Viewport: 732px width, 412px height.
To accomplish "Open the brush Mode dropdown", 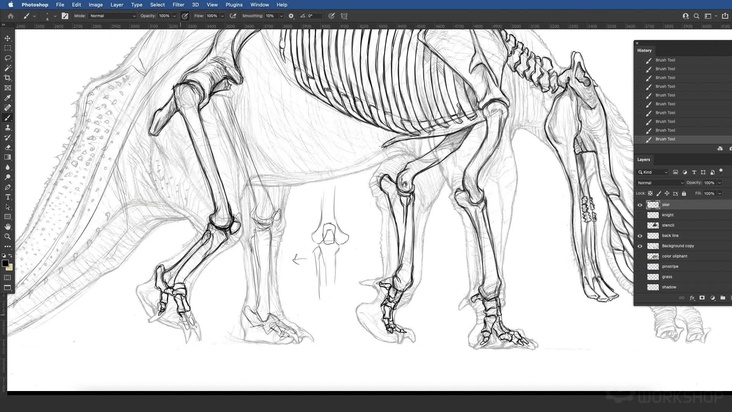I will tap(113, 16).
